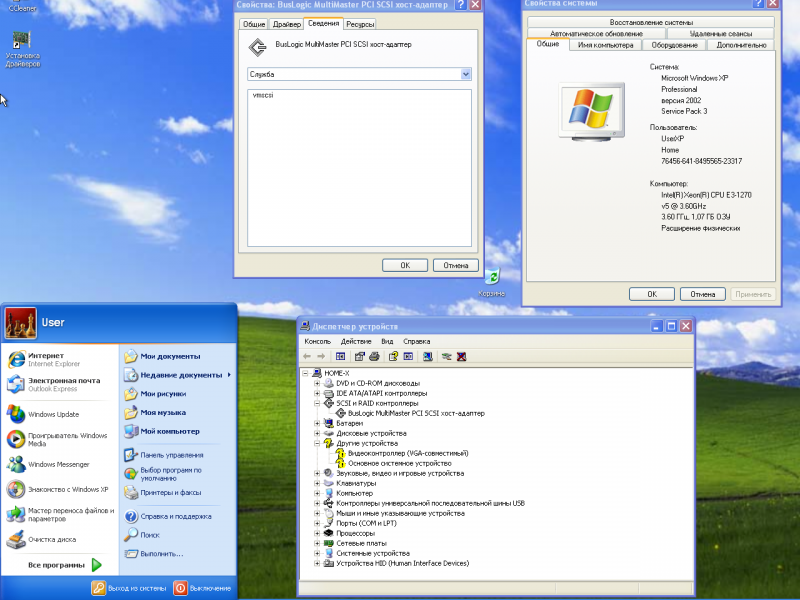Click the disable device toolbar icon
The width and height of the screenshot is (800, 600).
pos(447,357)
